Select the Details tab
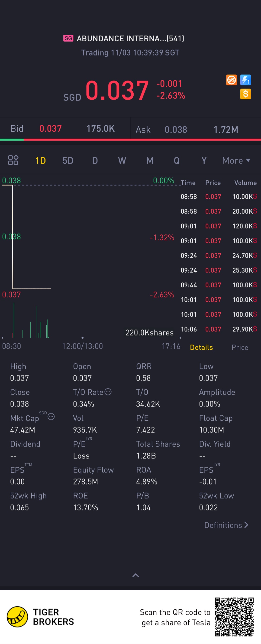Image resolution: width=261 pixels, height=644 pixels. point(201,347)
